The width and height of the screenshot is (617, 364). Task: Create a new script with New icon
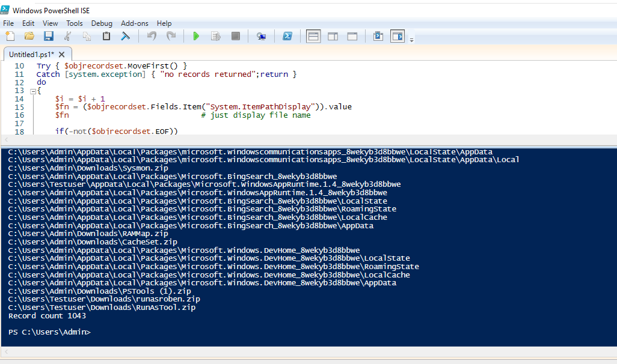[x=10, y=37]
